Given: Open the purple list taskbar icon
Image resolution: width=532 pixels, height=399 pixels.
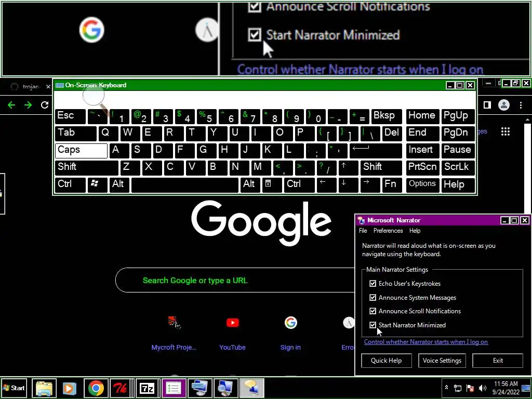Looking at the screenshot, I should [x=174, y=388].
